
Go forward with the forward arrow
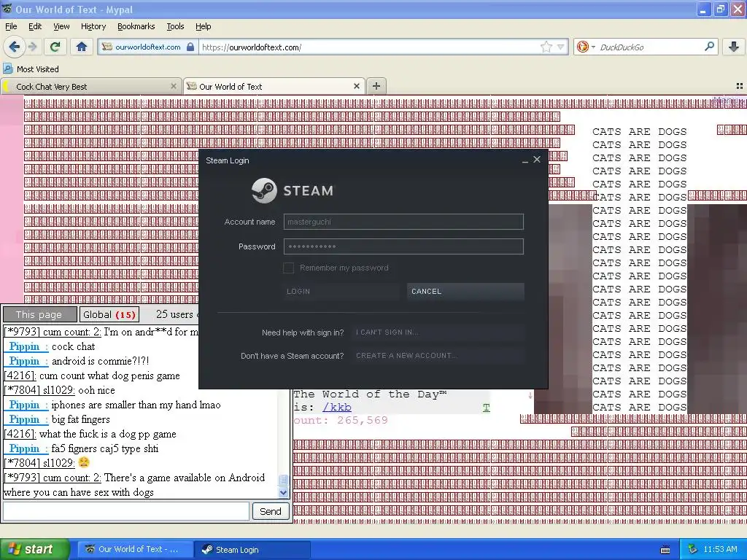point(33,47)
